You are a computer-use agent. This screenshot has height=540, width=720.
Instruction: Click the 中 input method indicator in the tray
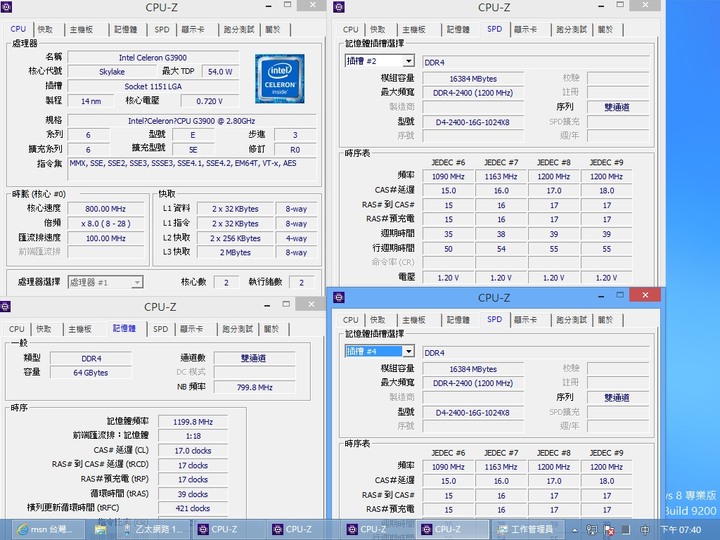(645, 530)
